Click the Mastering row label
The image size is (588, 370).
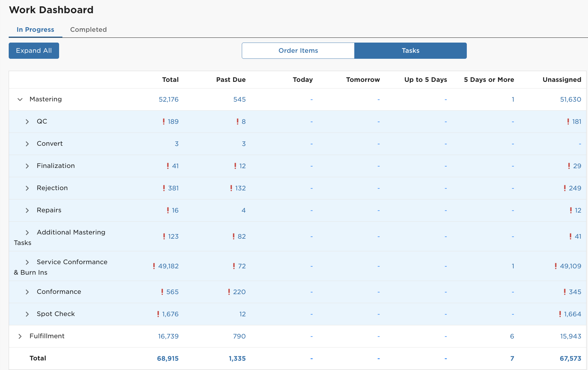46,99
